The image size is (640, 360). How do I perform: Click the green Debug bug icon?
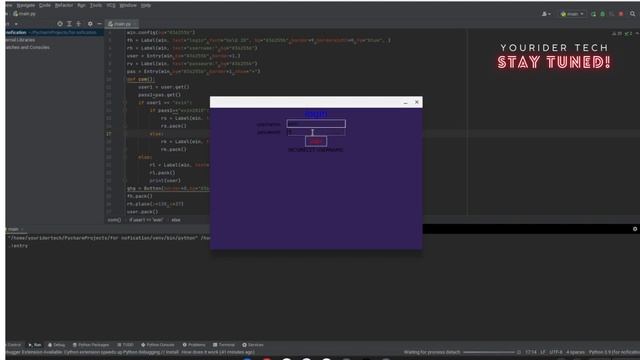[602, 14]
